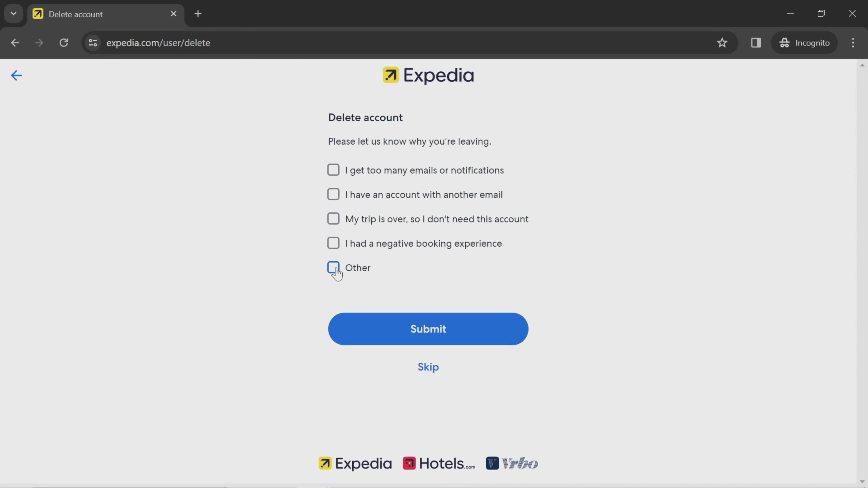
Task: Check 'I had a negative booking experience'
Action: (x=333, y=243)
